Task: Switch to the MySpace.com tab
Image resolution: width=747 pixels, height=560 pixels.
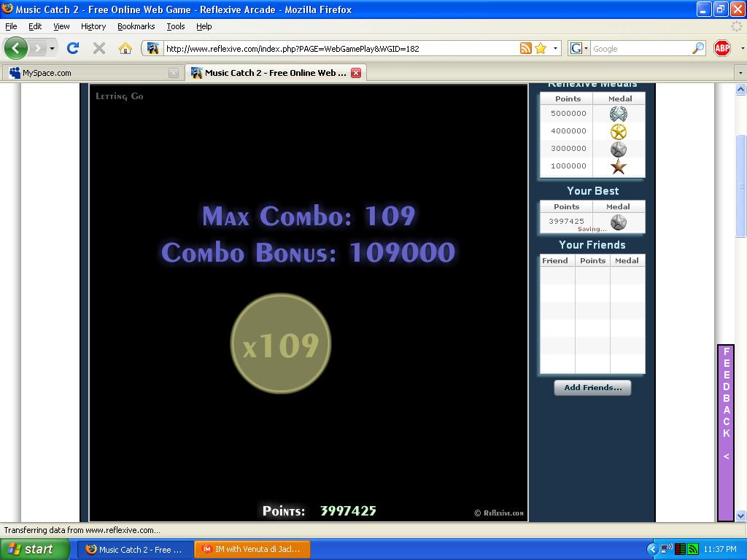Action: tap(93, 73)
